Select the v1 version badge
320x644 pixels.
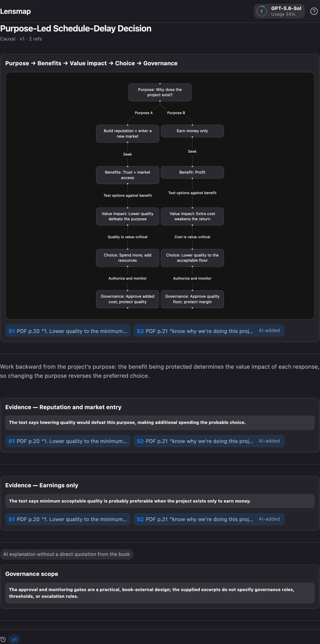point(14,639)
